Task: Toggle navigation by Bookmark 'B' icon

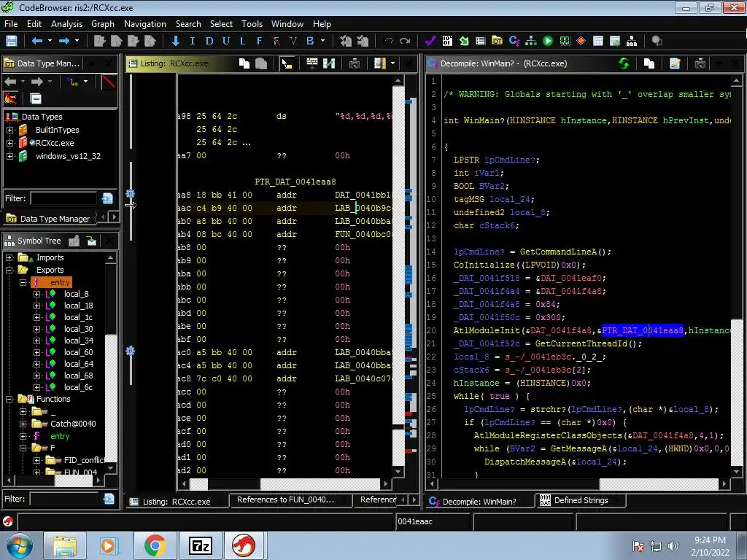Action: click(x=310, y=41)
